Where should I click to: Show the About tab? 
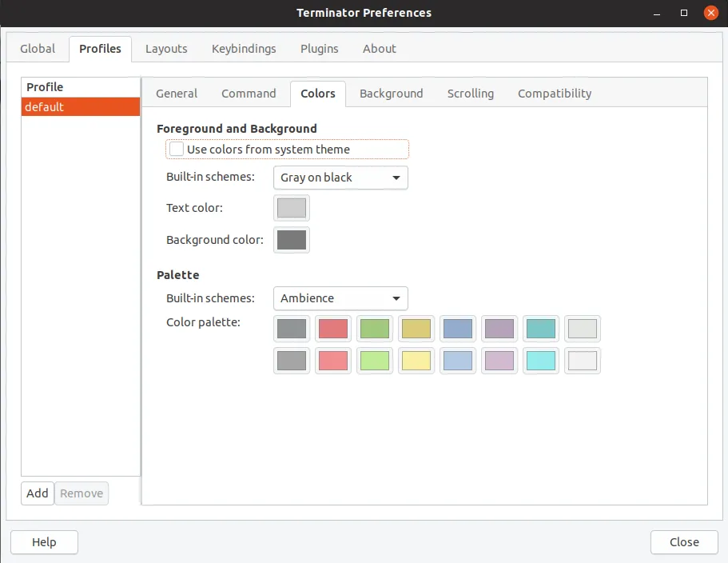click(x=380, y=49)
